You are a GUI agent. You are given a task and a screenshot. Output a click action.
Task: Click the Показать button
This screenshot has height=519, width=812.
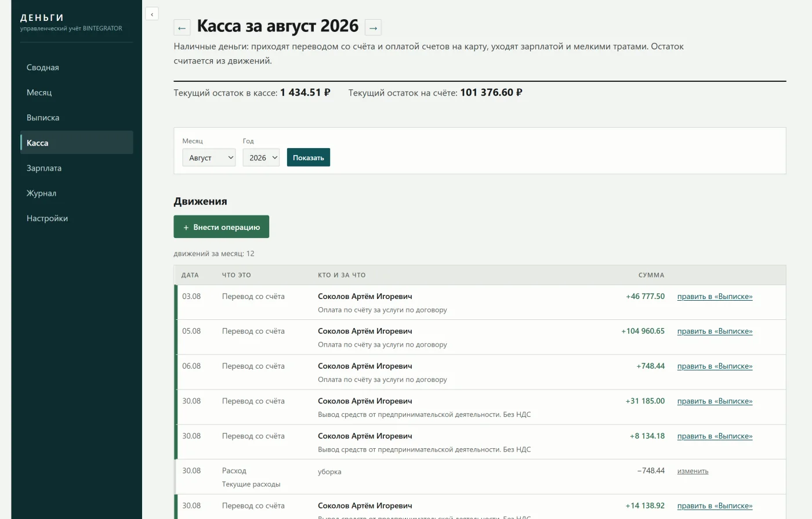tap(309, 157)
